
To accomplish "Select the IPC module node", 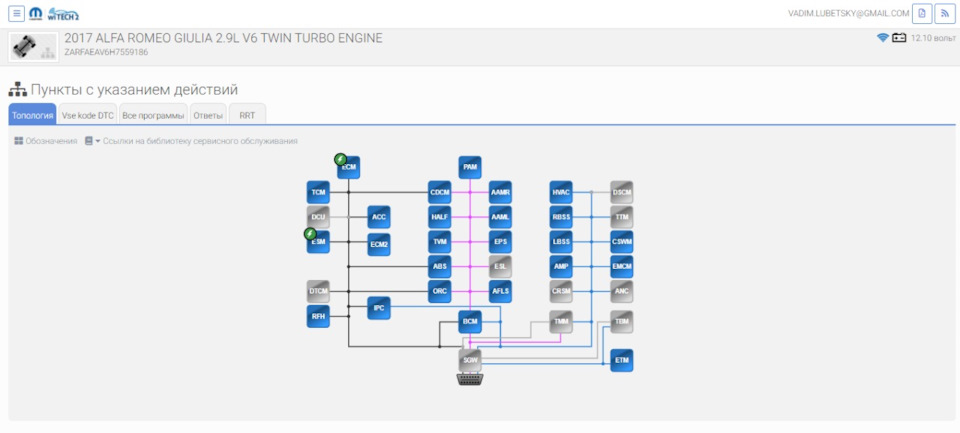I will [x=379, y=308].
